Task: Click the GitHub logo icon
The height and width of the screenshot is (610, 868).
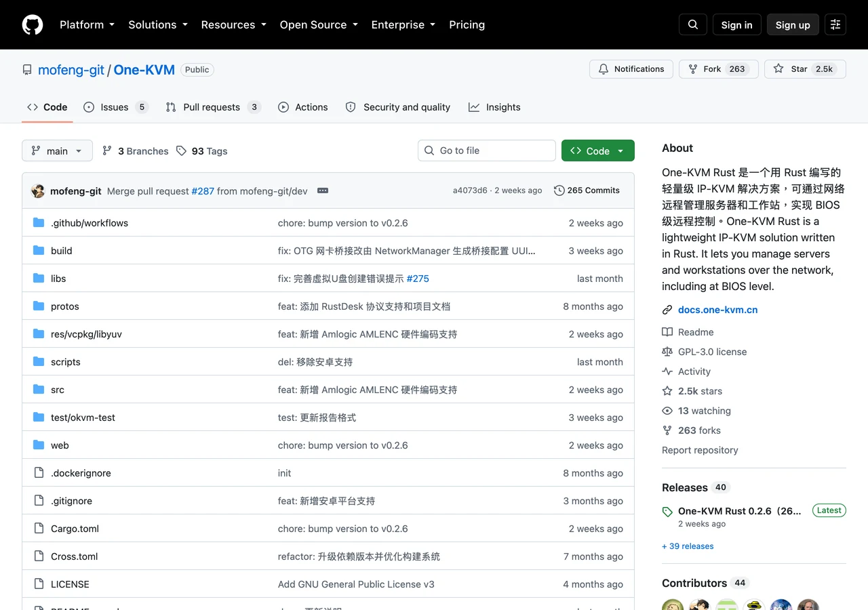Action: tap(33, 24)
